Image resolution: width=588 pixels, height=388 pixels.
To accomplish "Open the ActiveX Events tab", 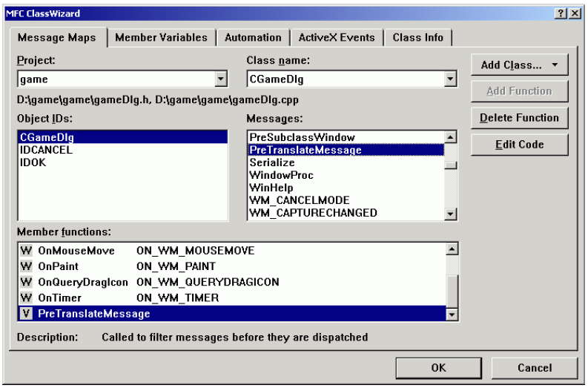I will point(337,38).
